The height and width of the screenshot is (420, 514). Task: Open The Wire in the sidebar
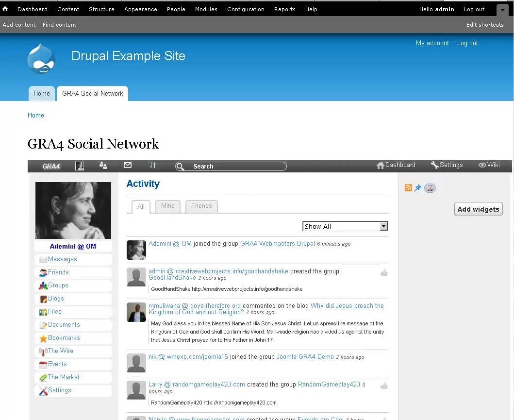point(73,351)
